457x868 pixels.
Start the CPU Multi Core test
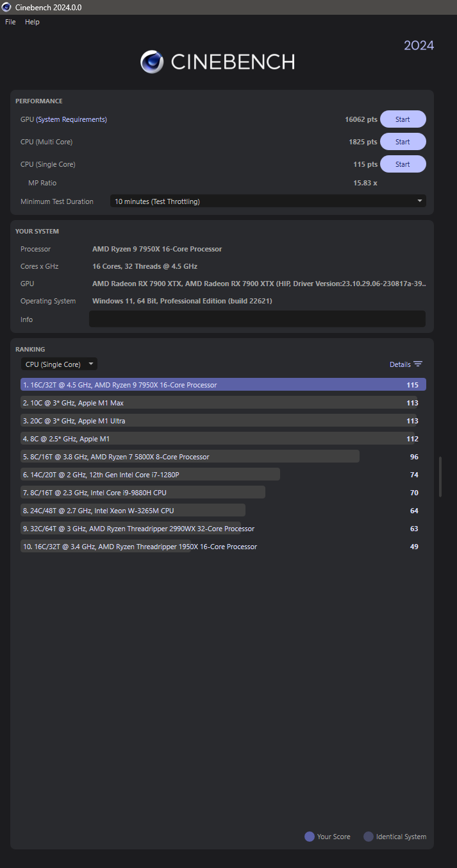[403, 142]
